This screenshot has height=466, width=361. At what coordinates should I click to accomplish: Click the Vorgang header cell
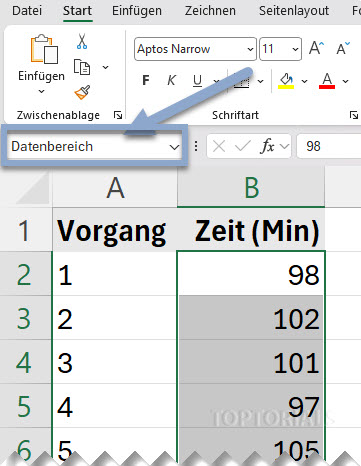(115, 230)
